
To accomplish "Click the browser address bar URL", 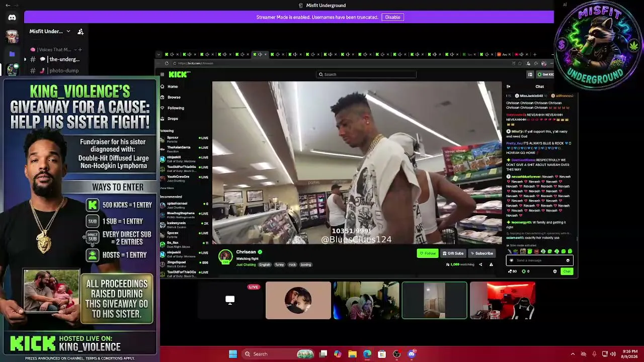I will 196,63.
